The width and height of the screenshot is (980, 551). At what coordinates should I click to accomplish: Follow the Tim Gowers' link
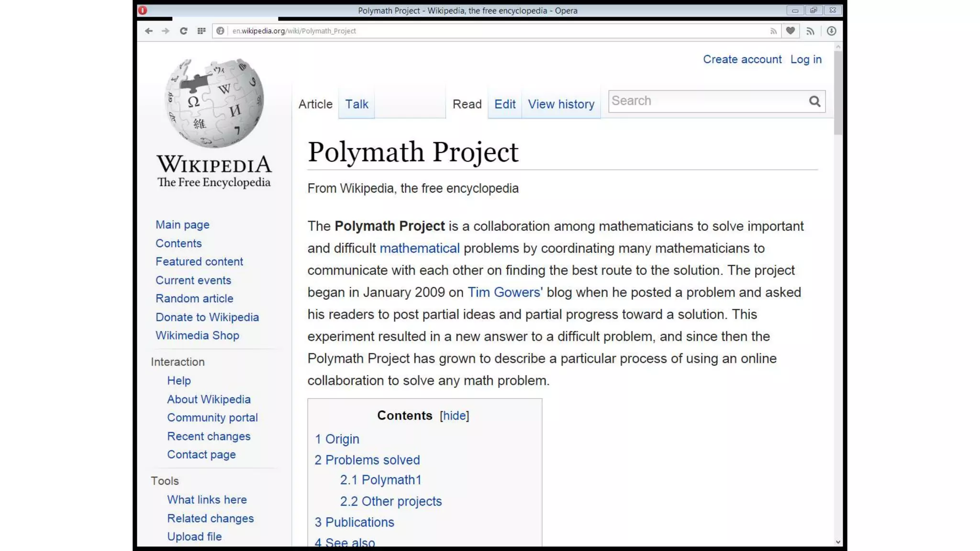pos(504,292)
